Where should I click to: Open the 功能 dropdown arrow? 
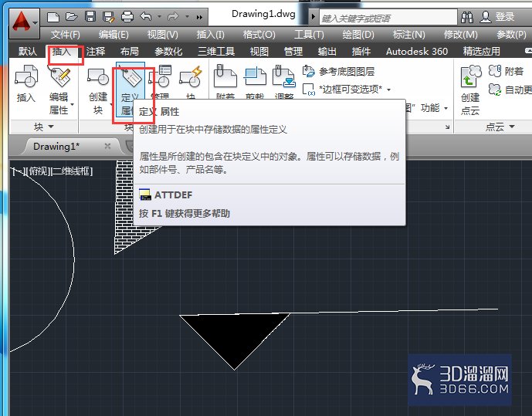446,108
